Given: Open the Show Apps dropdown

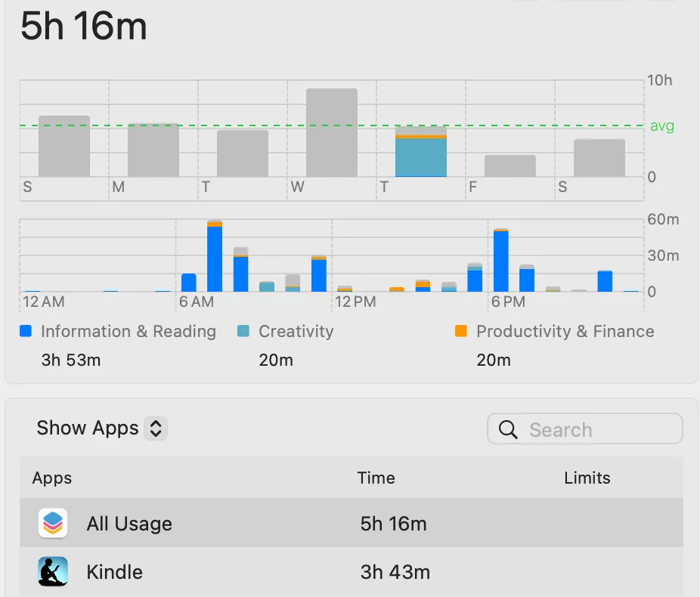Looking at the screenshot, I should [101, 428].
